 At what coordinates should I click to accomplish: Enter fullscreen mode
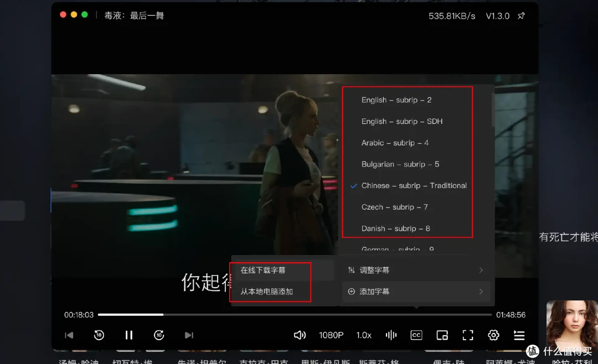point(468,335)
